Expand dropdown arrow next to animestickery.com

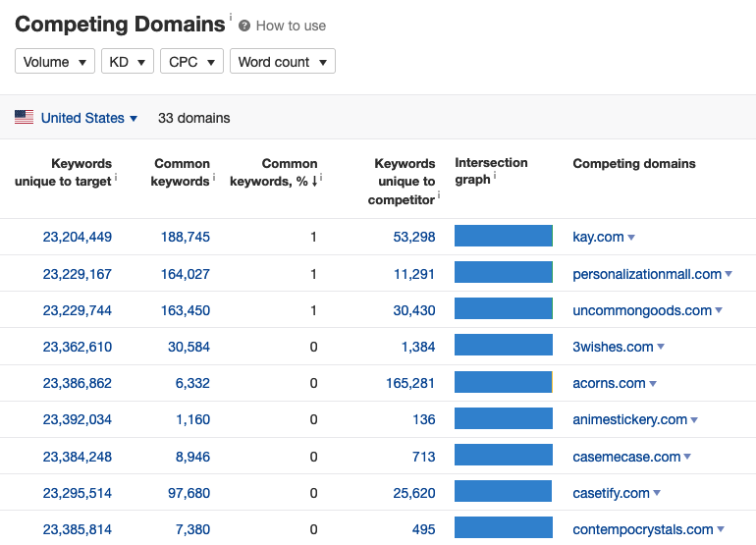click(x=694, y=420)
